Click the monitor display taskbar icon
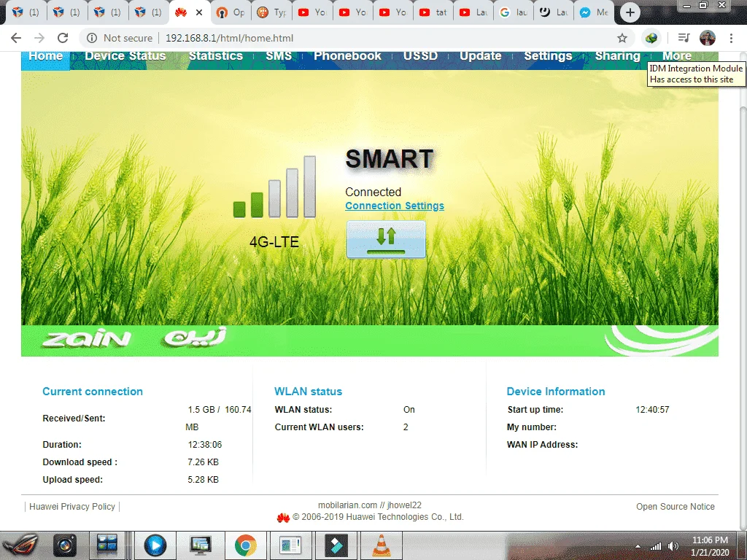The width and height of the screenshot is (747, 560). click(x=201, y=545)
